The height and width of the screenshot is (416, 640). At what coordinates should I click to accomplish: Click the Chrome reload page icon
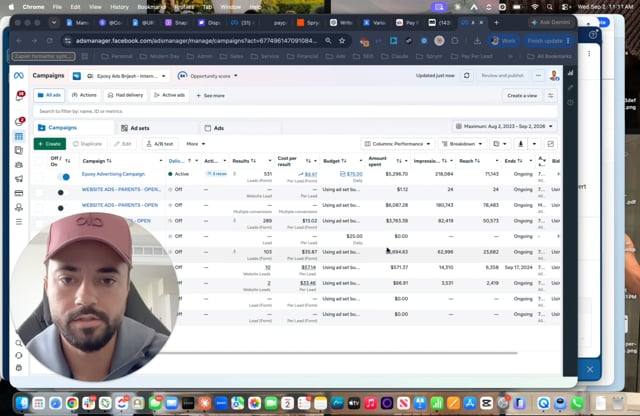click(49, 41)
